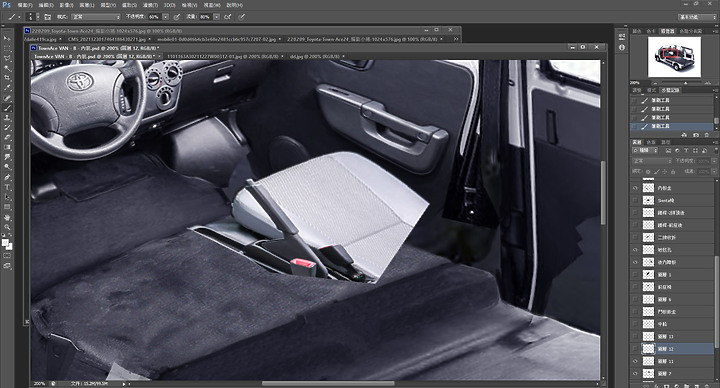Open the brush opacity slider arrow
The height and width of the screenshot is (388, 720).
(165, 17)
